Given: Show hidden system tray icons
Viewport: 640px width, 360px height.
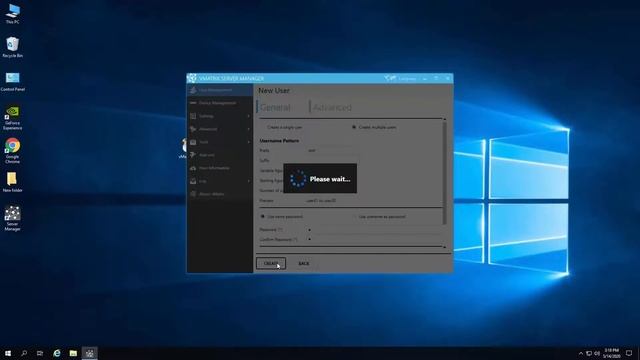Looking at the screenshot, I should coord(580,353).
